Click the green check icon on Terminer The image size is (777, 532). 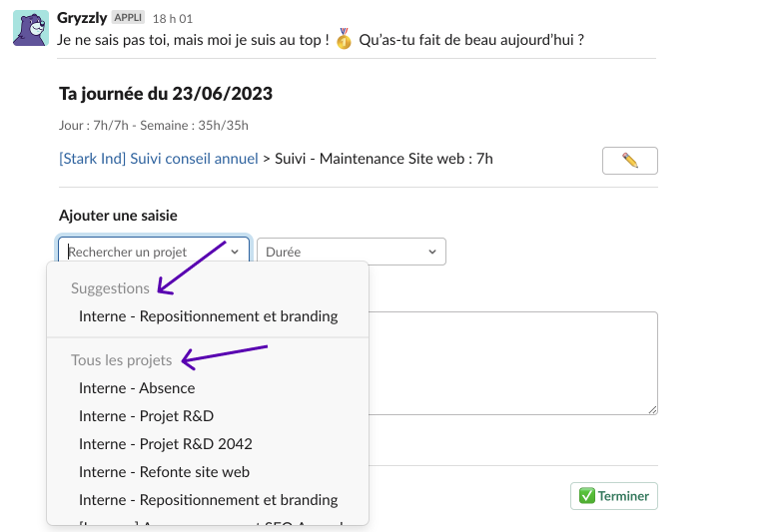pyautogui.click(x=586, y=496)
